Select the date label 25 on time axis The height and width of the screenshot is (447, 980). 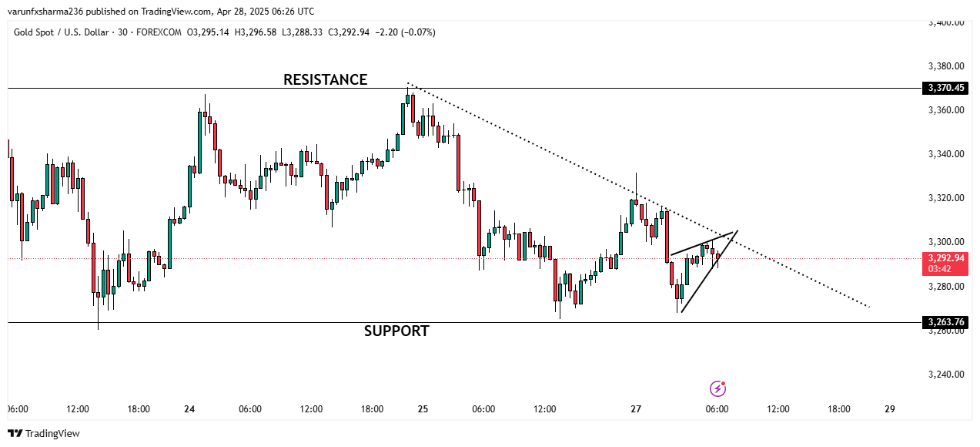423,409
